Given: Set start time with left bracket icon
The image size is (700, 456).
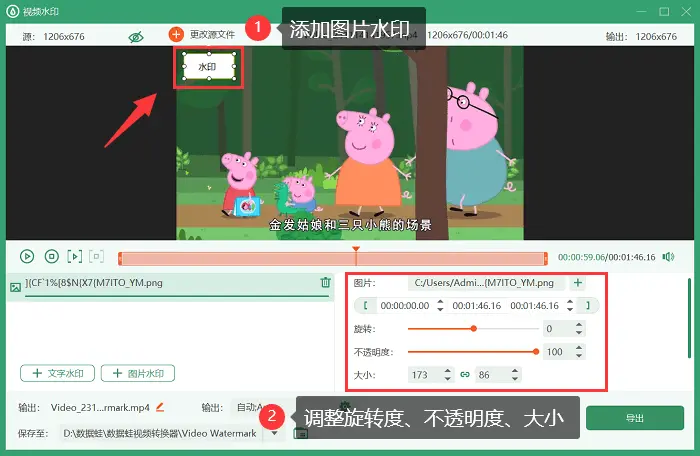Looking at the screenshot, I should pos(365,305).
